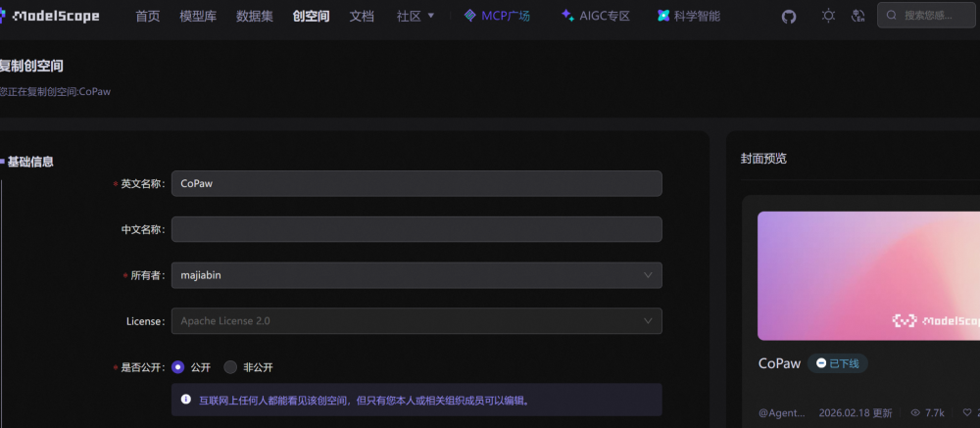This screenshot has width=980, height=428.
Task: Select the 公开 radio option
Action: (x=178, y=367)
